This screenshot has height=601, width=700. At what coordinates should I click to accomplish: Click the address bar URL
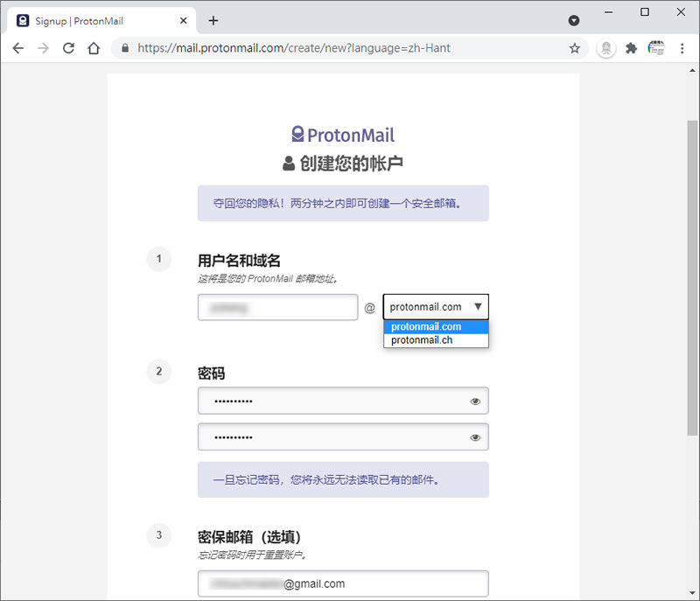tap(294, 48)
